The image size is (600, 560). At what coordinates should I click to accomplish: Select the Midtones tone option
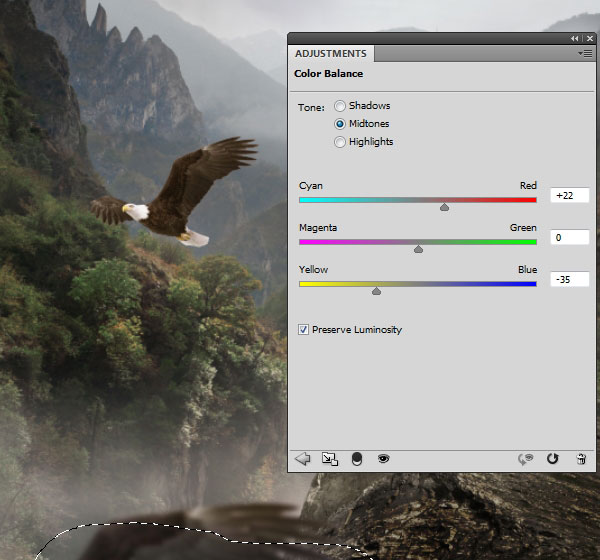(339, 124)
